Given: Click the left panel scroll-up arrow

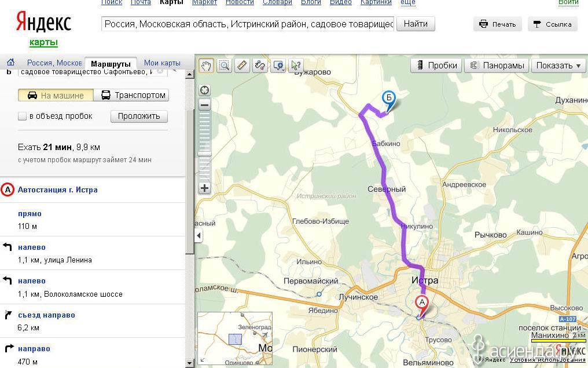Looking at the screenshot, I should click(190, 74).
